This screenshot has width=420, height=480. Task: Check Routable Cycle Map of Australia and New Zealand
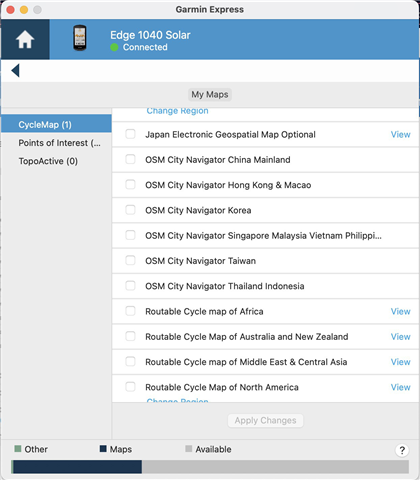click(130, 336)
